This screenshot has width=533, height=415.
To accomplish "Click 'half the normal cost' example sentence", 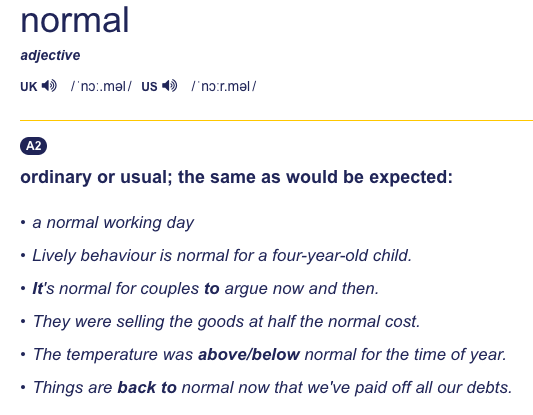I will [226, 322].
